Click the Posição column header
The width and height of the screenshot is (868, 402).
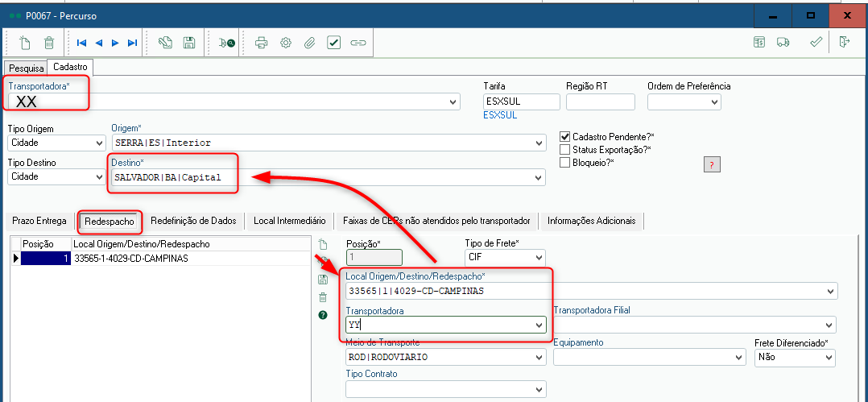46,244
